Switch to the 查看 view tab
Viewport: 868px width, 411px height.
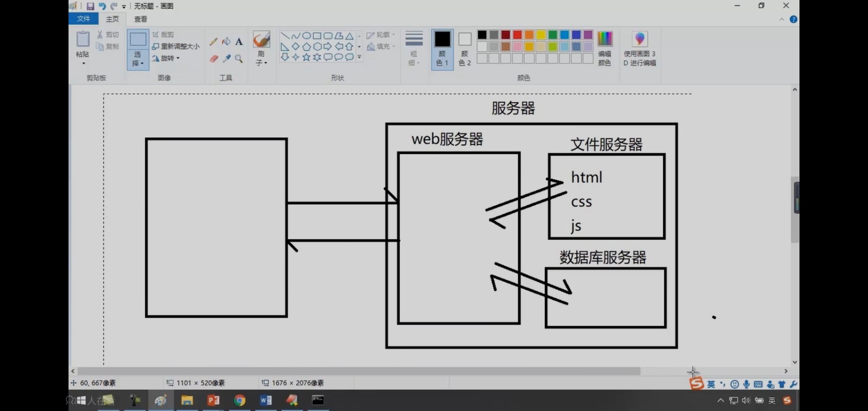[x=140, y=19]
